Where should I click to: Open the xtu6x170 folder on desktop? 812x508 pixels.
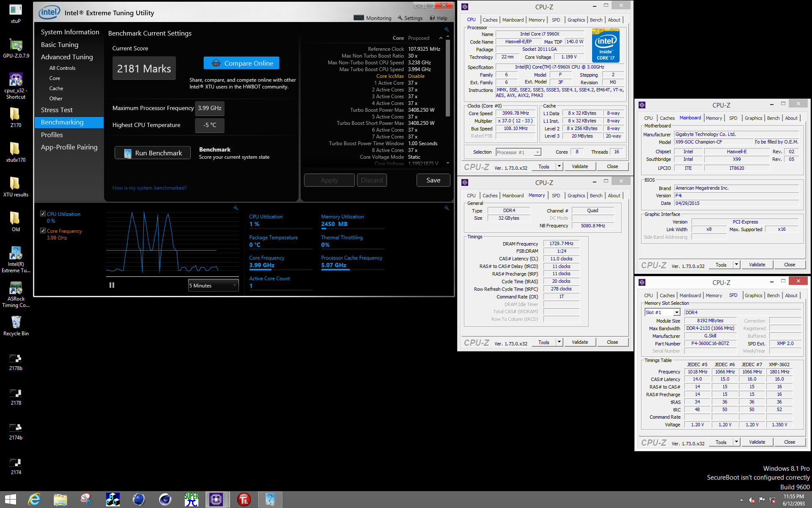click(16, 152)
